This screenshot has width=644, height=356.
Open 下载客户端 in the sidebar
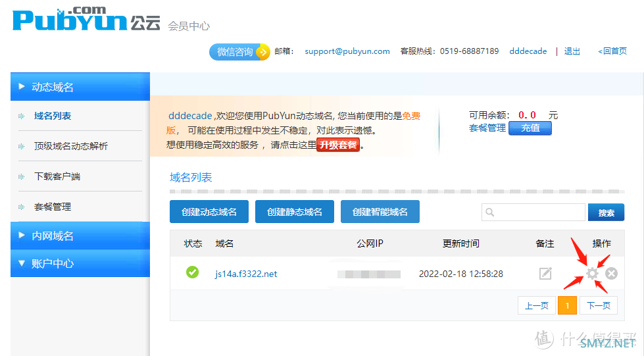[57, 177]
